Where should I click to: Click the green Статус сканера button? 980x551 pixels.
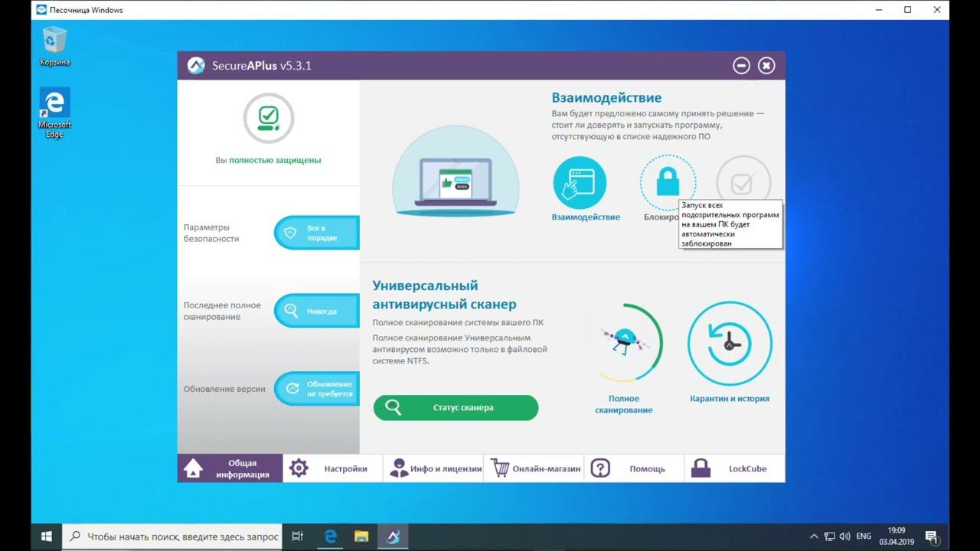(x=456, y=408)
